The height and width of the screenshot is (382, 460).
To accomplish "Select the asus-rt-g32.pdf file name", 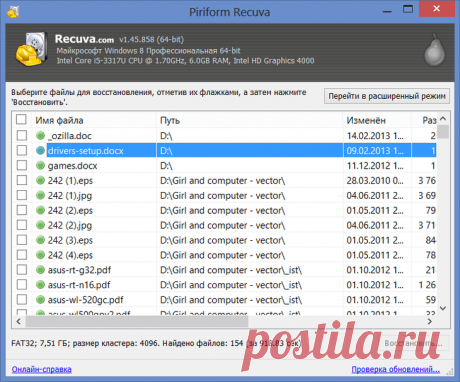I will tap(79, 270).
